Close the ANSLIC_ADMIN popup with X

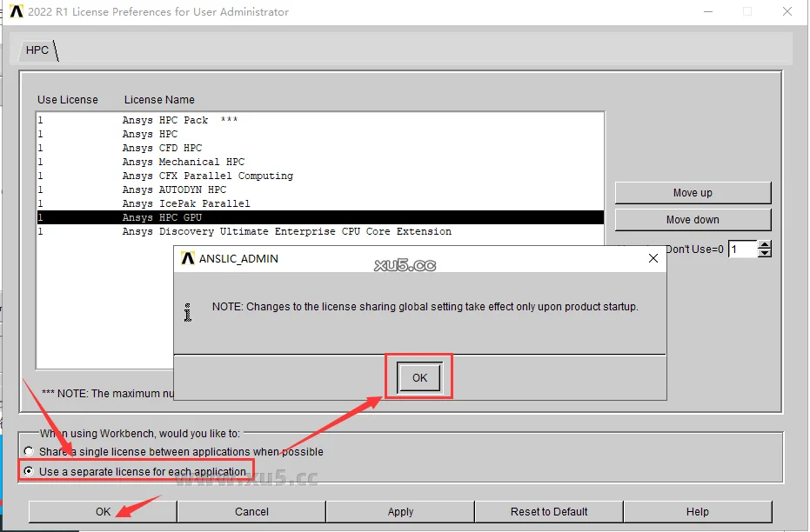click(653, 258)
